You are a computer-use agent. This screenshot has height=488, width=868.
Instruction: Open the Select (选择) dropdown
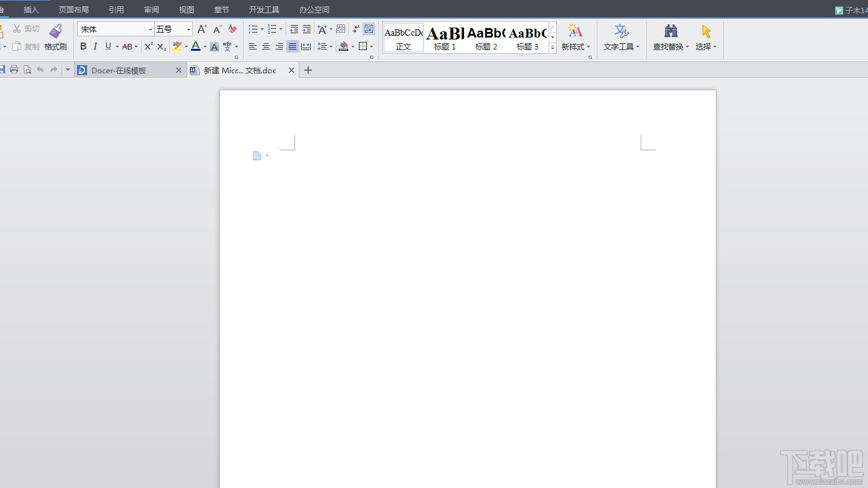(706, 38)
